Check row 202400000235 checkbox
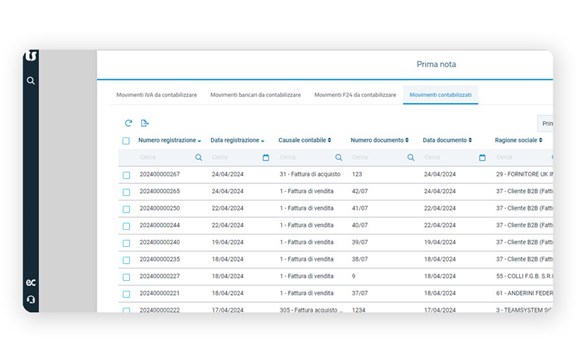 point(126,260)
